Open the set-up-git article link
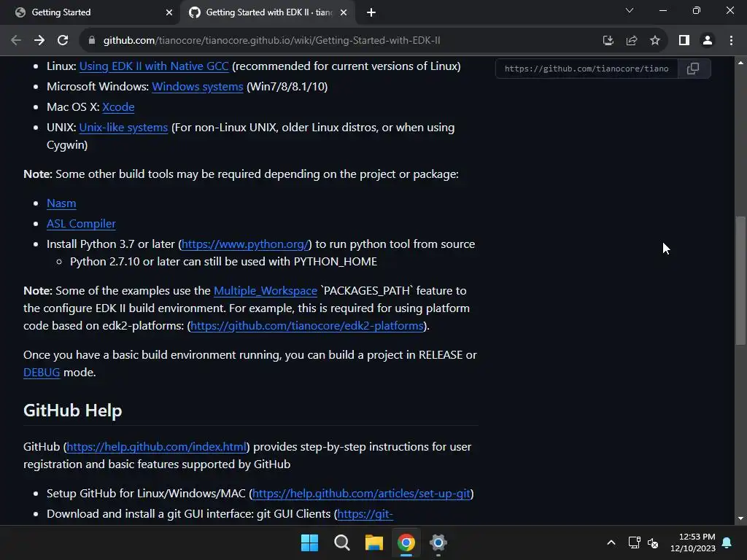Image resolution: width=747 pixels, height=560 pixels. tap(361, 494)
